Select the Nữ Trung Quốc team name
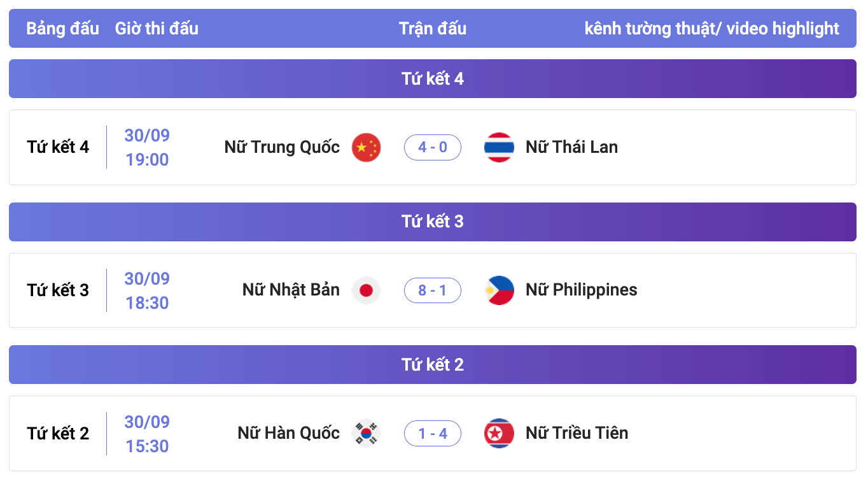868x484 pixels. (x=282, y=147)
